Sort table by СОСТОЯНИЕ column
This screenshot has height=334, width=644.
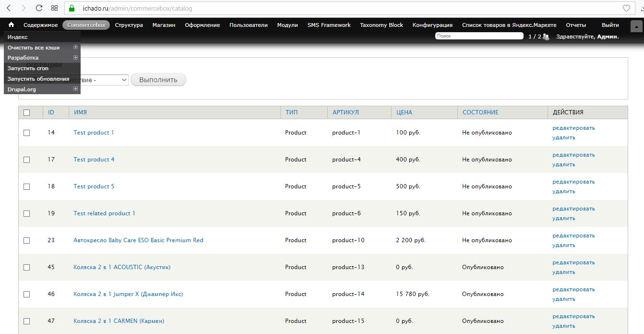point(480,112)
